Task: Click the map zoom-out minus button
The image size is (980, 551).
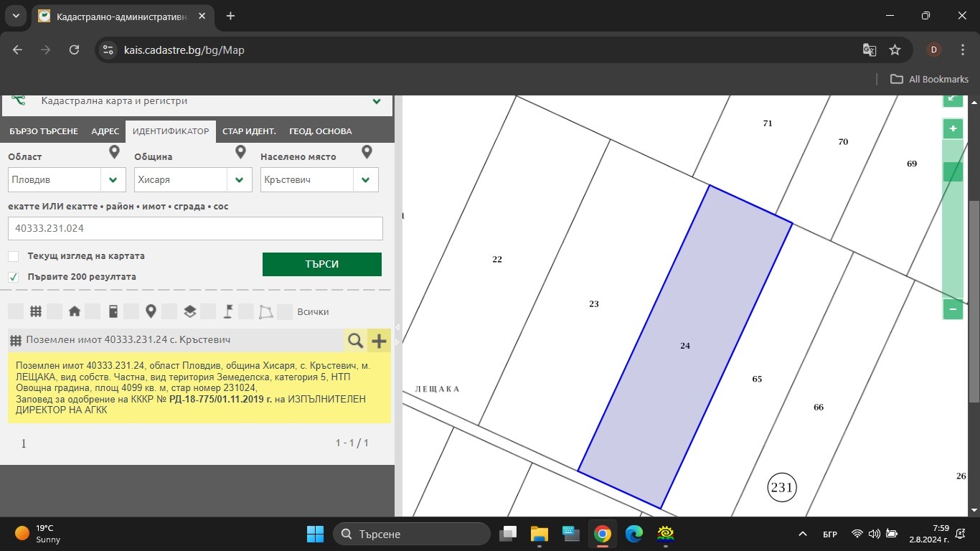Action: coord(953,309)
